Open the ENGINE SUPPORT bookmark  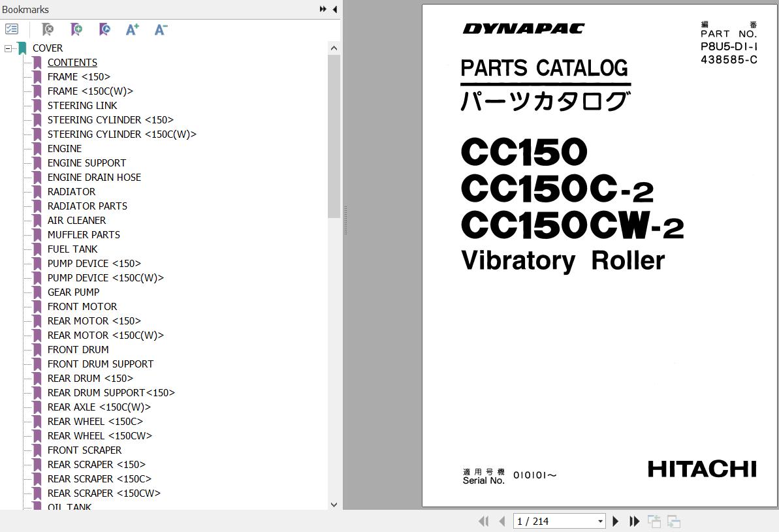pyautogui.click(x=86, y=163)
